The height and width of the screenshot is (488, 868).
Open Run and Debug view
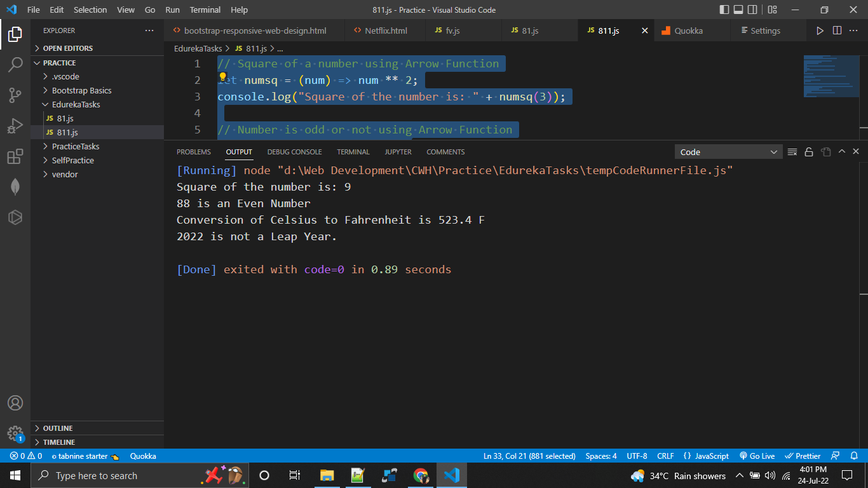[15, 125]
